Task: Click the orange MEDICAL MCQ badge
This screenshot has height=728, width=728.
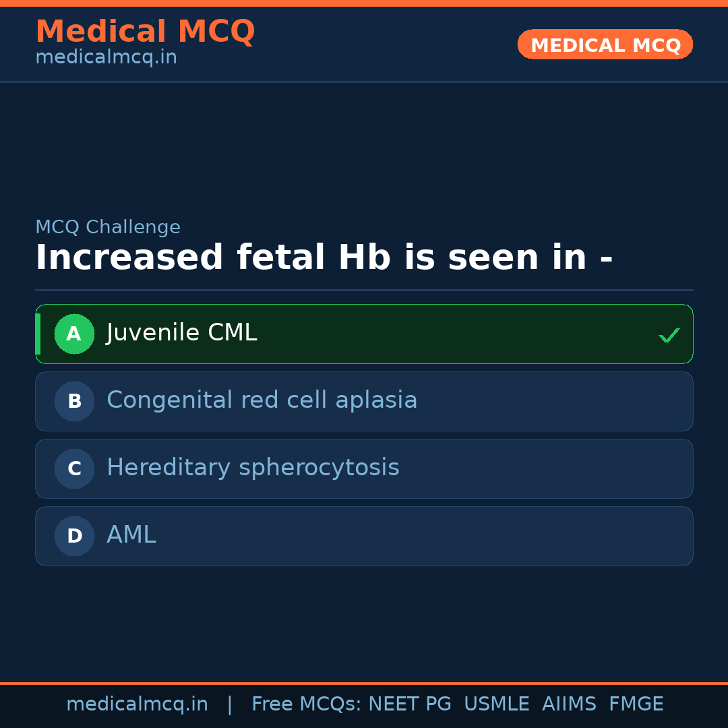Action: click(605, 44)
